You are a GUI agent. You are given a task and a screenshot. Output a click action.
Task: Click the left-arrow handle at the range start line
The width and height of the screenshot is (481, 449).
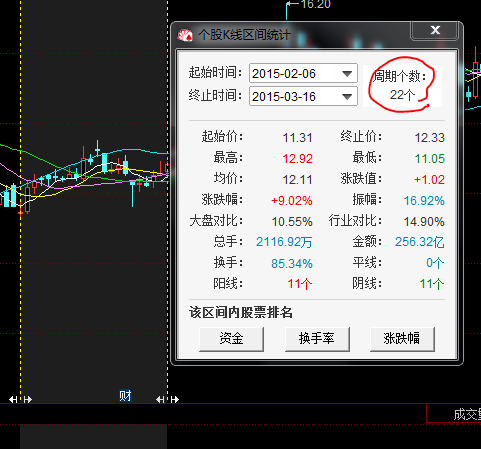point(13,399)
